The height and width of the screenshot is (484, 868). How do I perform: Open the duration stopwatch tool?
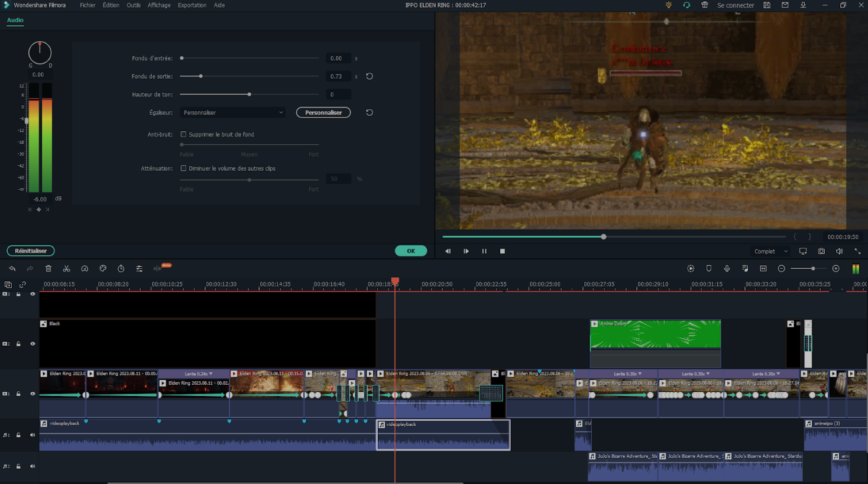pos(121,268)
